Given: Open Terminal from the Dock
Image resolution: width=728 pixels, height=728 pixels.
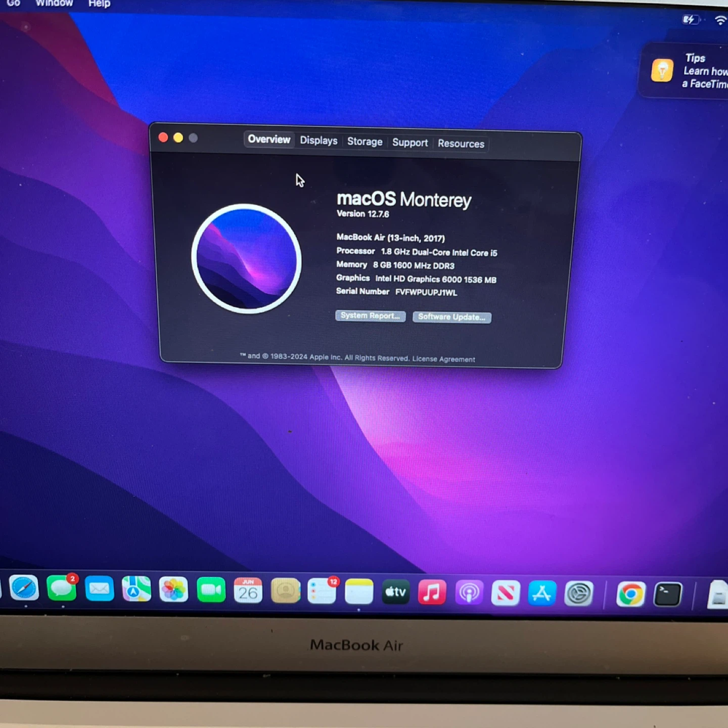Looking at the screenshot, I should 668,595.
